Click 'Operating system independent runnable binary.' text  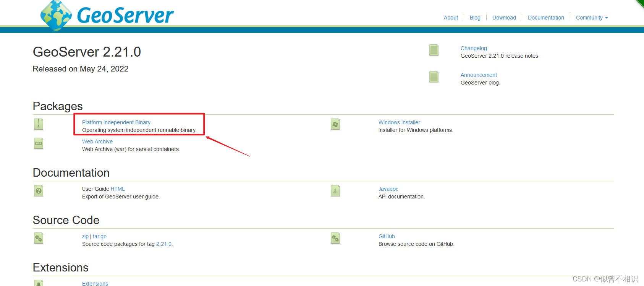139,130
